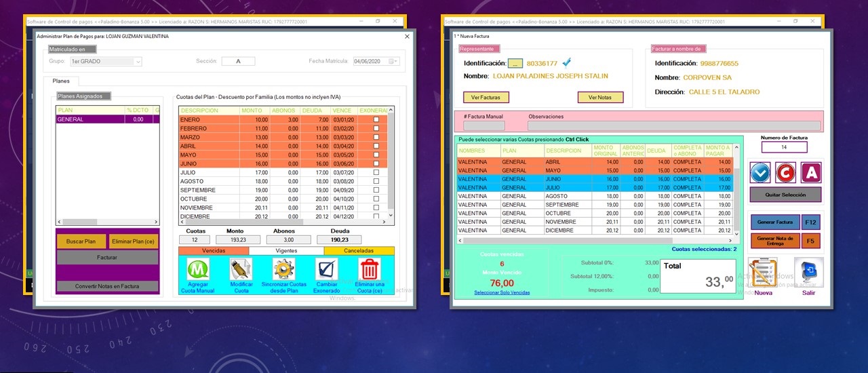Click the Modificar Cuota icon
868x373 pixels.
pos(241,269)
